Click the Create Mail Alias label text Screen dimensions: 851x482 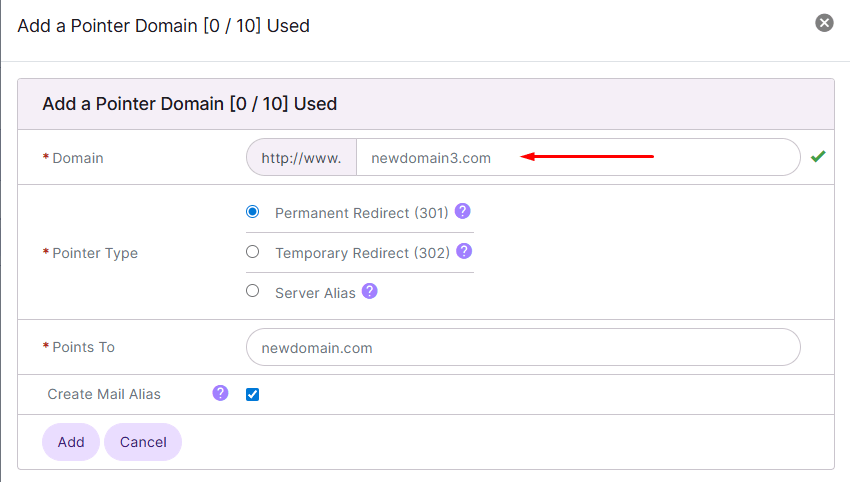(104, 395)
